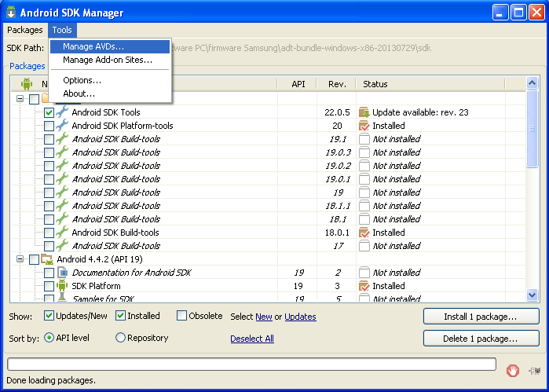Select the Repository sort radio button
549x392 pixels.
120,338
